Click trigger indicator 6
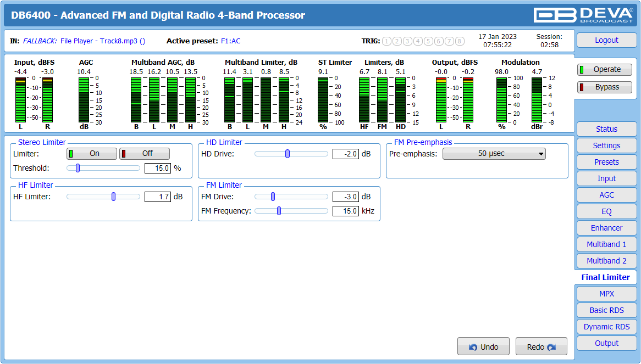This screenshot has height=364, width=641. pos(439,41)
